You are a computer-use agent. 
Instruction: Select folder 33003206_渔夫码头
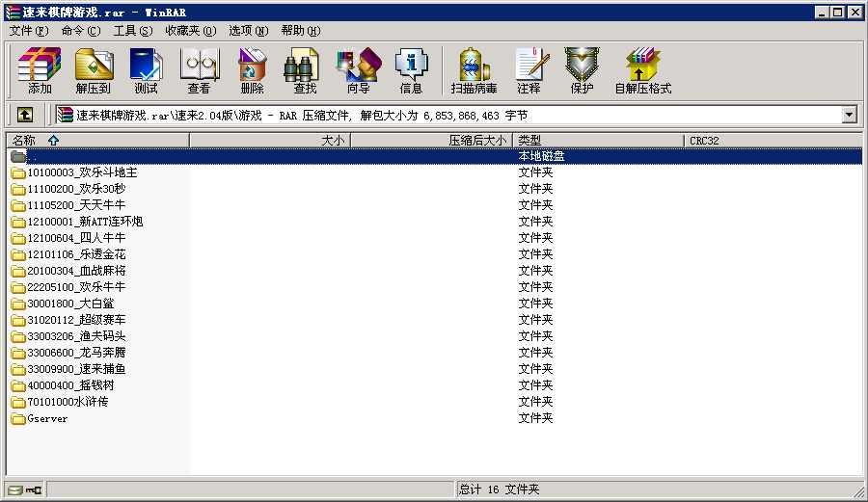point(76,336)
